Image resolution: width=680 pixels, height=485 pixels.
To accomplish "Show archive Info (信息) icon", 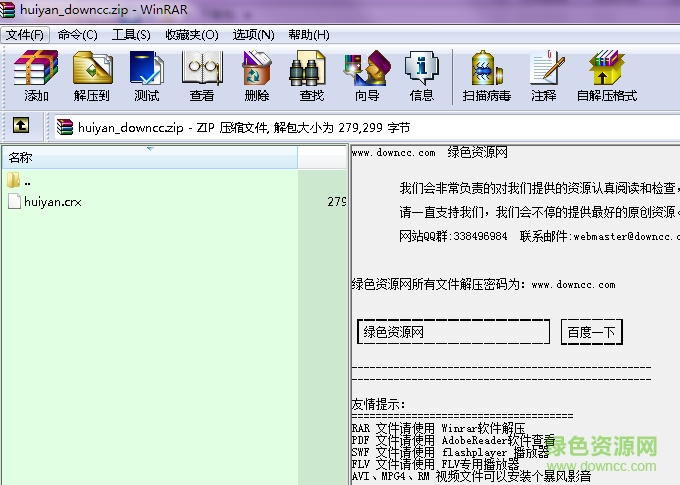I will (422, 68).
